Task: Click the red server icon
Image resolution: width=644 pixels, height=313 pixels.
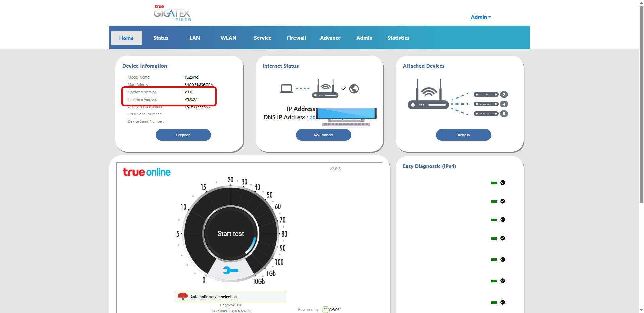Action: (183, 296)
